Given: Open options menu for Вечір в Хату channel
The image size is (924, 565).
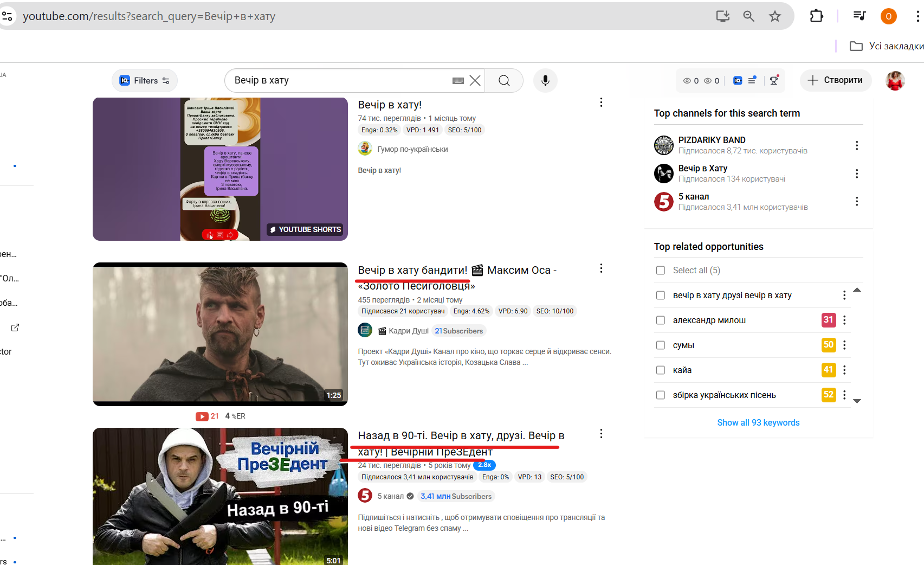Looking at the screenshot, I should [x=857, y=174].
